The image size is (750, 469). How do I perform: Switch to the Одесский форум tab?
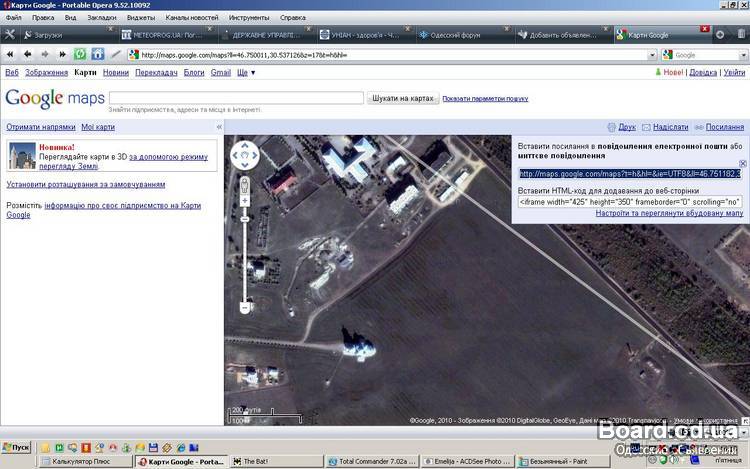[x=464, y=35]
